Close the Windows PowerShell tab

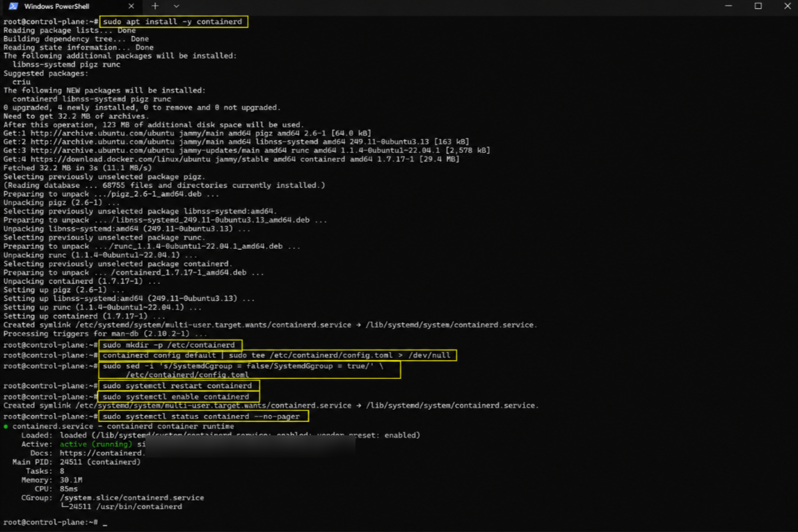pos(131,6)
